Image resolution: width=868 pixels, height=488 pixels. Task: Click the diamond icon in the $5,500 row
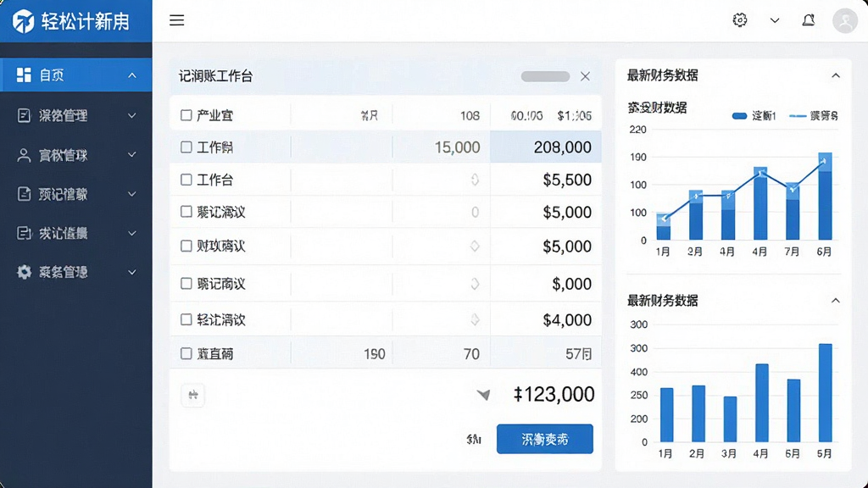point(475,180)
